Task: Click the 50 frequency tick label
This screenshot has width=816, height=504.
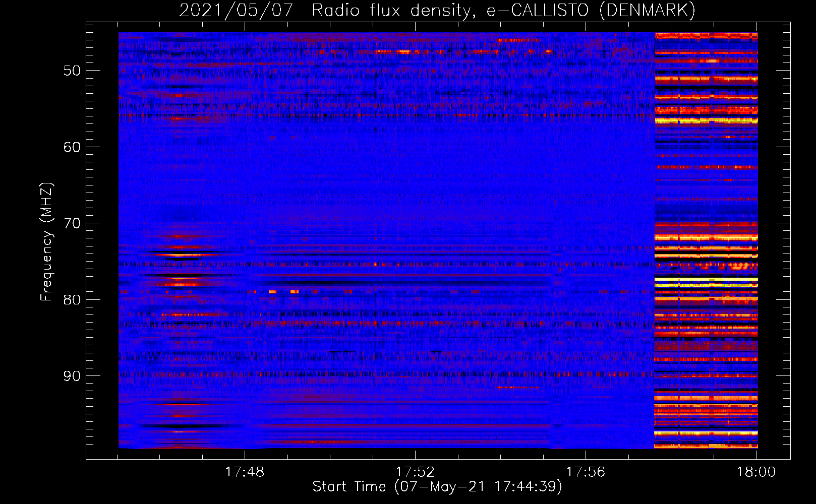Action: click(x=72, y=71)
